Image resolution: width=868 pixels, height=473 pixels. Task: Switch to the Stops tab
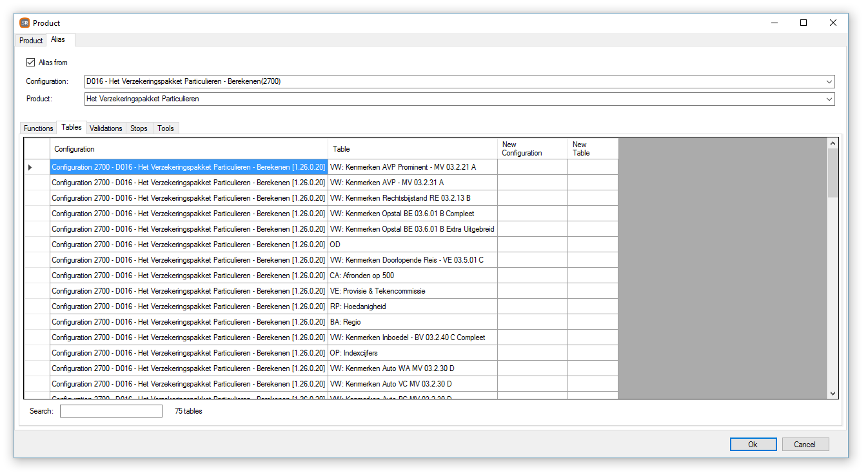coord(139,128)
